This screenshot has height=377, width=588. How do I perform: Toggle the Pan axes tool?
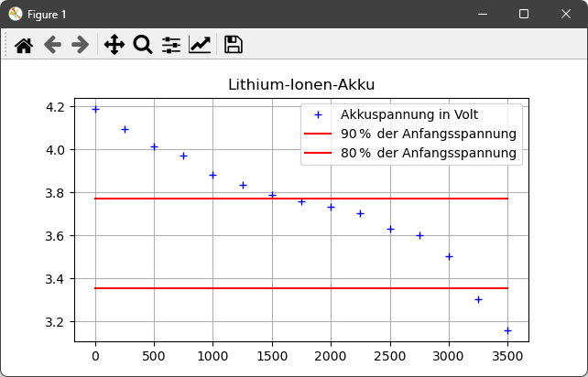(x=114, y=45)
